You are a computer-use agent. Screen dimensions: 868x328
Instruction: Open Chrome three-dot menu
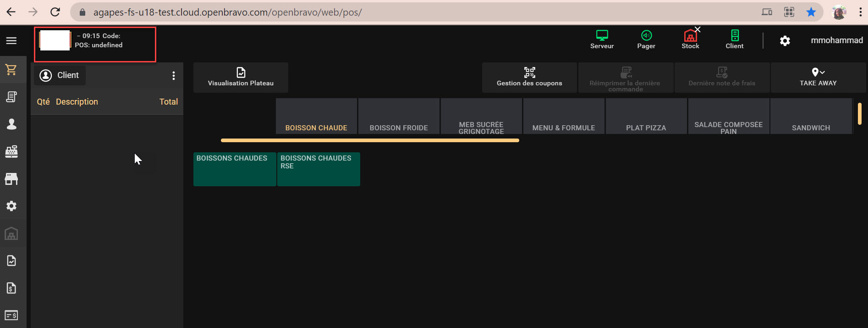tap(861, 12)
